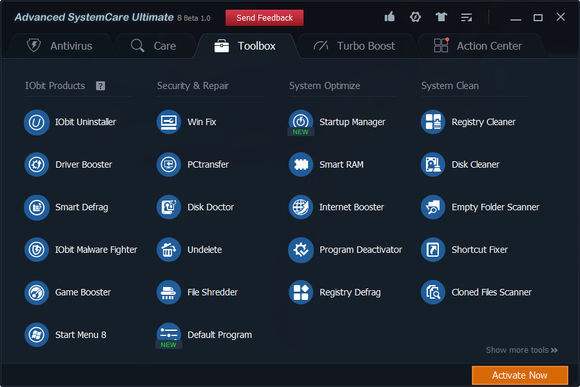Open the Smart Defrag tool icon
Image resolution: width=580 pixels, height=387 pixels.
click(37, 207)
